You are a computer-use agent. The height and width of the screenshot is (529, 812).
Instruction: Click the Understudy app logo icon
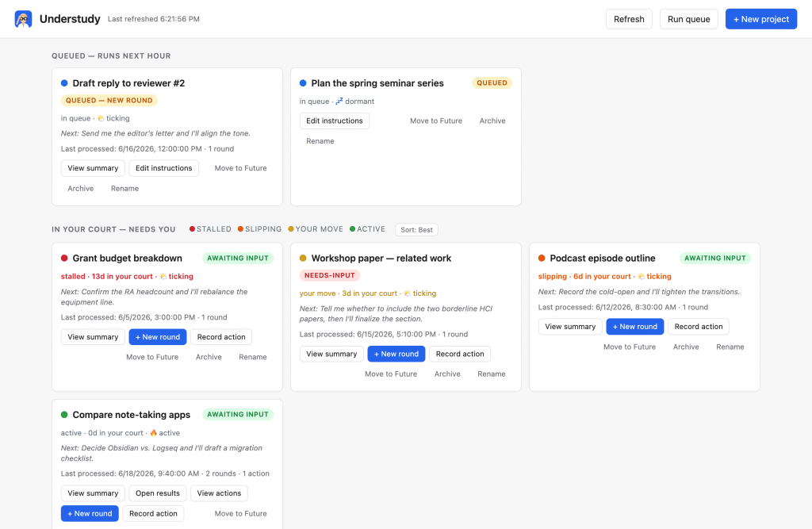23,19
